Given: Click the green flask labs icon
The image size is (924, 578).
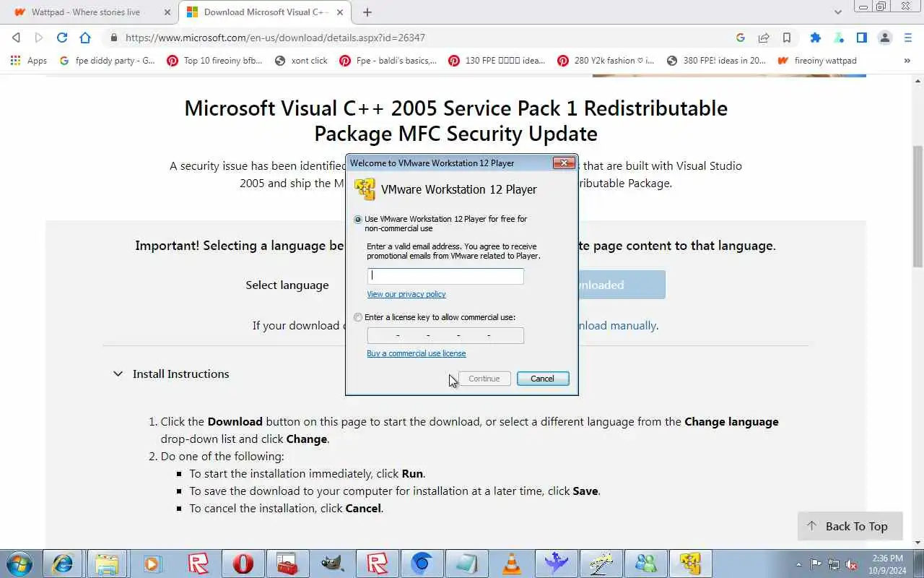Looking at the screenshot, I should coord(839,38).
